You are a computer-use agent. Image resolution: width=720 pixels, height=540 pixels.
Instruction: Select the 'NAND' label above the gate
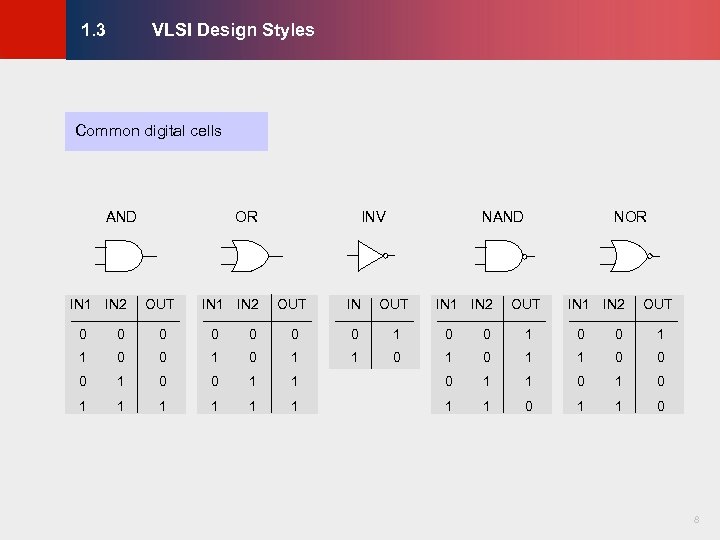tap(503, 217)
